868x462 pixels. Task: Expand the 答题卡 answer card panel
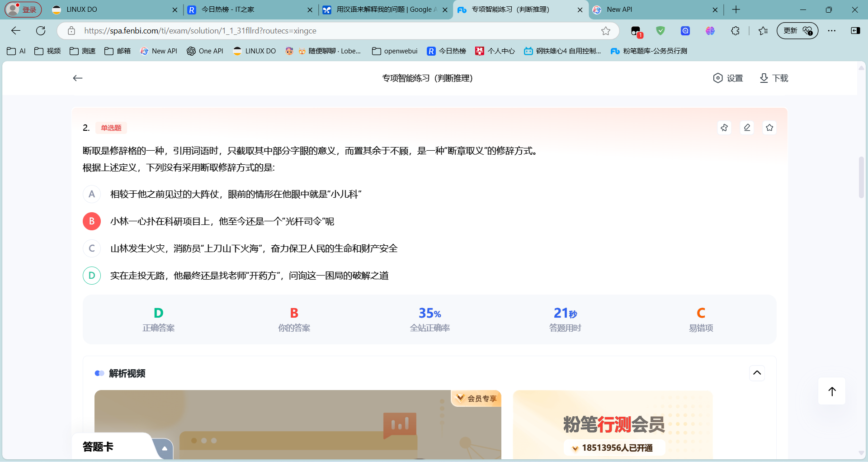(165, 449)
